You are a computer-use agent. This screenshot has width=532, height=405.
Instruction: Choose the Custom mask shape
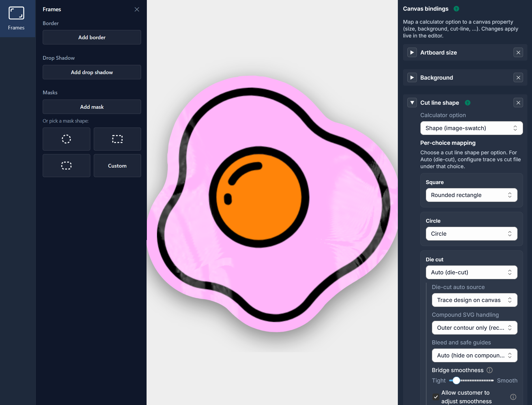coord(117,166)
